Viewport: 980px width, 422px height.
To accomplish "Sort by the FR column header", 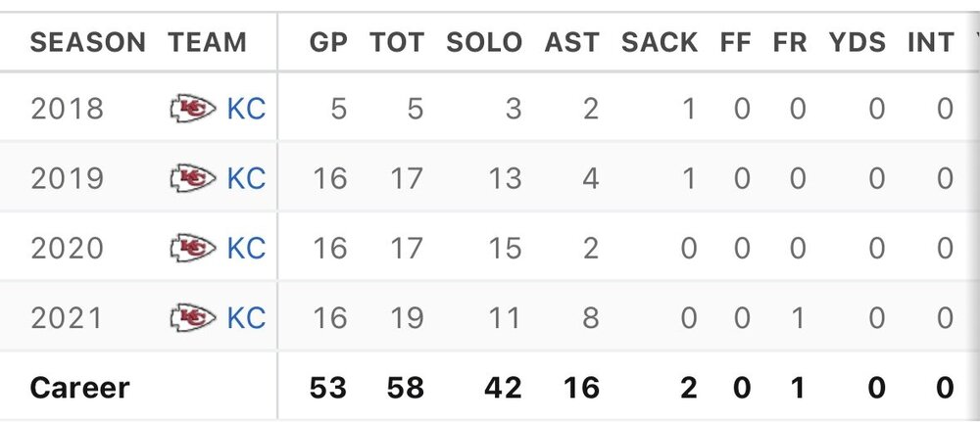I will pyautogui.click(x=790, y=43).
